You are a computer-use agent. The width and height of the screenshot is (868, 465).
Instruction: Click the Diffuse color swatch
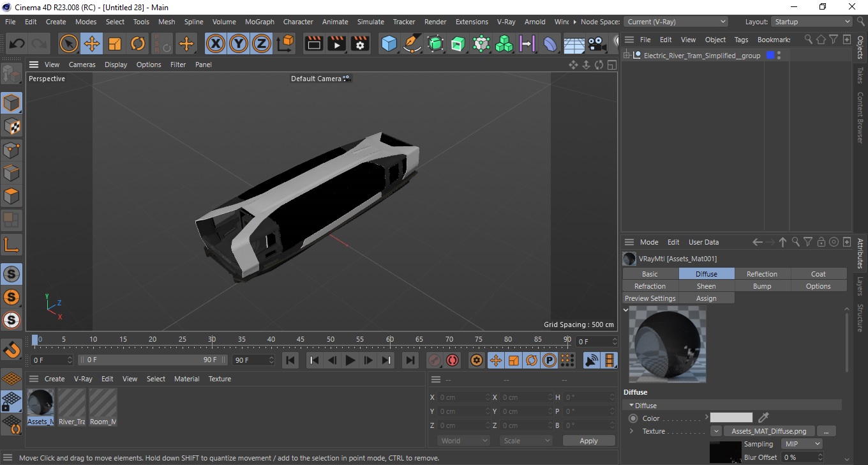[731, 418]
